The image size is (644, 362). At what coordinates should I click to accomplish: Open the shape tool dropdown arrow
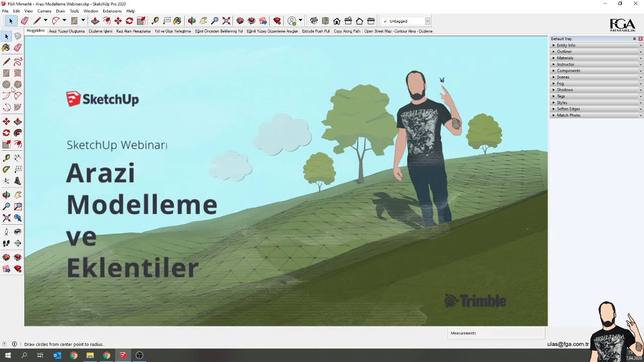coord(83,21)
